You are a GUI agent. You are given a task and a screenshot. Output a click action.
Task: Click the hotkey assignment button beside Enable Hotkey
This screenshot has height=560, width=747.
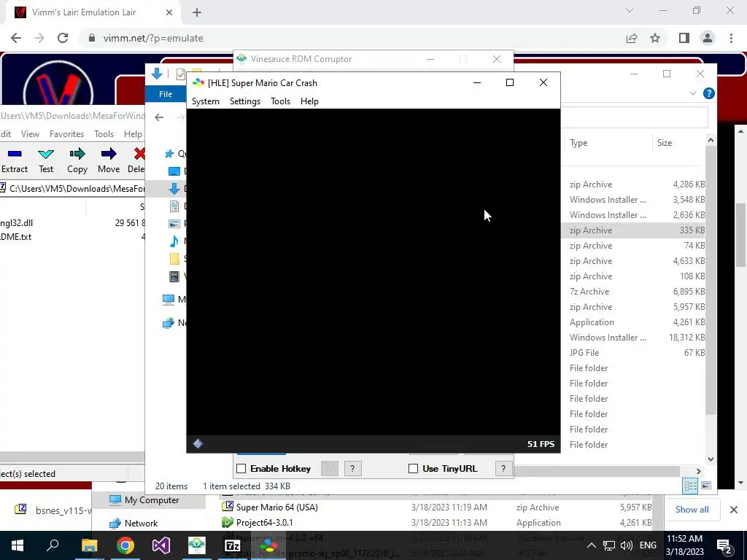(x=329, y=469)
